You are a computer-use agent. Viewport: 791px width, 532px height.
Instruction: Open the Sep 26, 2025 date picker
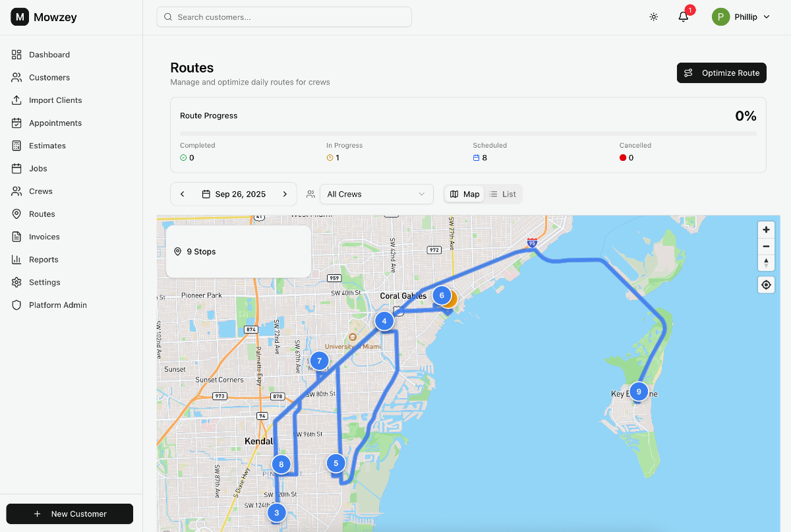(x=233, y=194)
